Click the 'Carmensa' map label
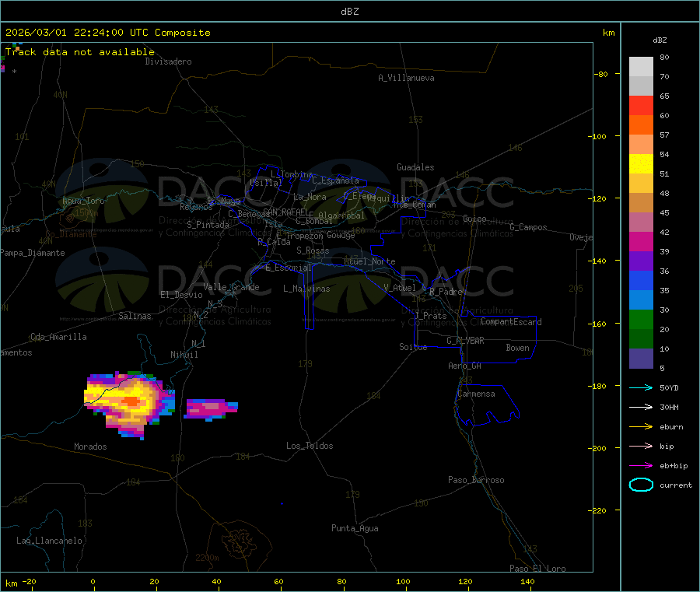The height and width of the screenshot is (592, 700). [476, 394]
